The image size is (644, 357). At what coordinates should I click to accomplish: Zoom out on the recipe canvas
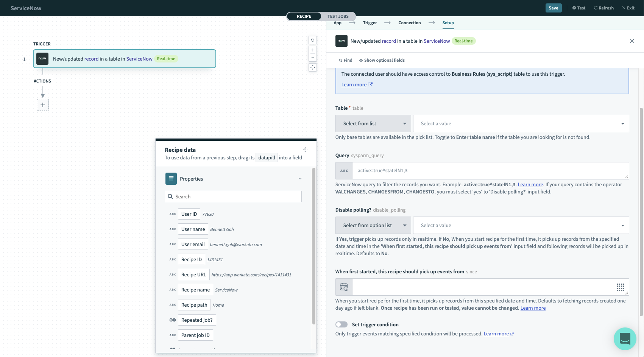(313, 58)
